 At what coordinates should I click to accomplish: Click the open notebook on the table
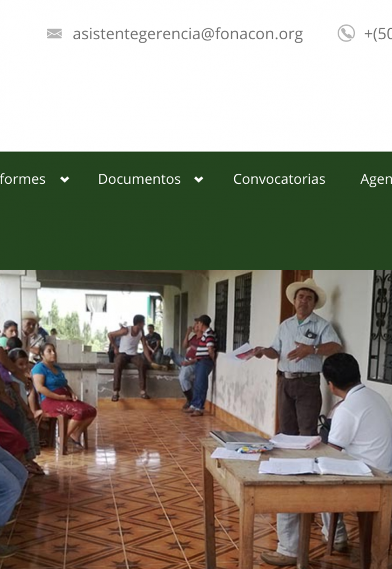tap(315, 466)
